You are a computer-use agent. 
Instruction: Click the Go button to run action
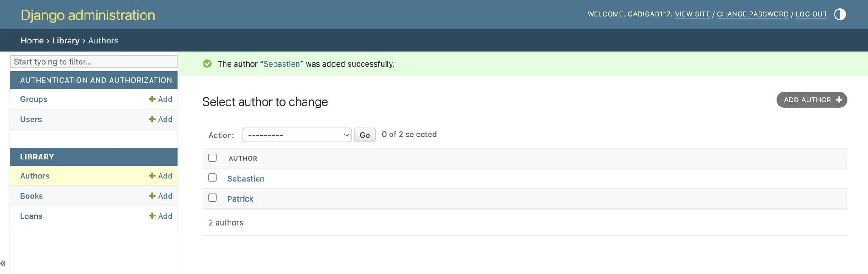(x=364, y=135)
